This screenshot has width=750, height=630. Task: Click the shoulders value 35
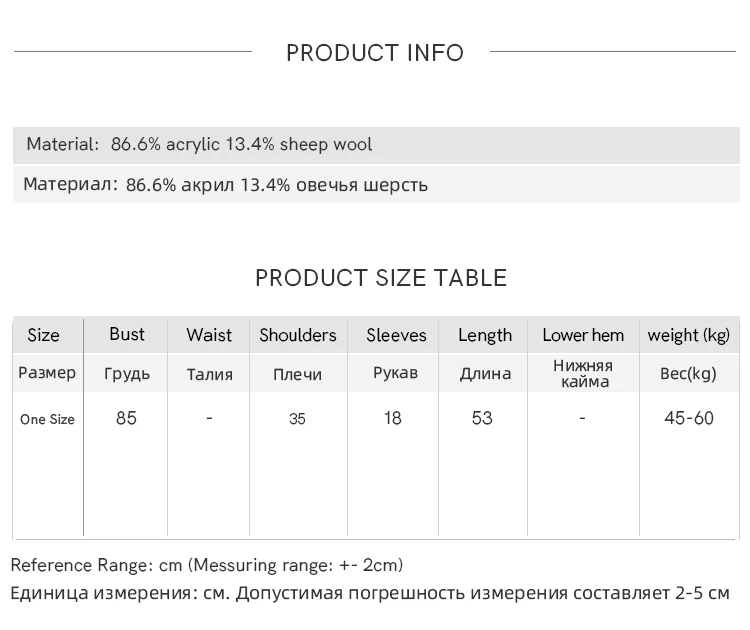click(x=297, y=419)
